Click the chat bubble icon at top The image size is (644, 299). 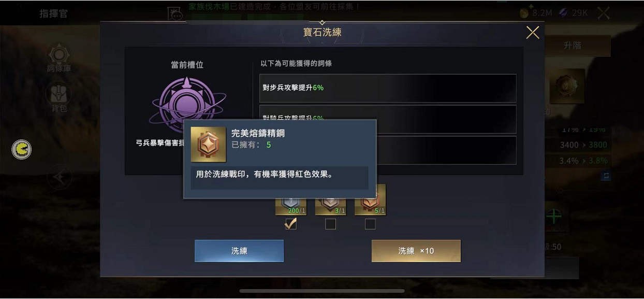(x=176, y=14)
